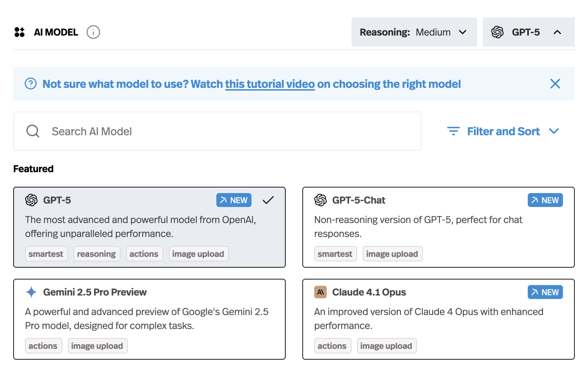Image resolution: width=588 pixels, height=368 pixels.
Task: Click the filter lines icon
Action: pos(453,131)
